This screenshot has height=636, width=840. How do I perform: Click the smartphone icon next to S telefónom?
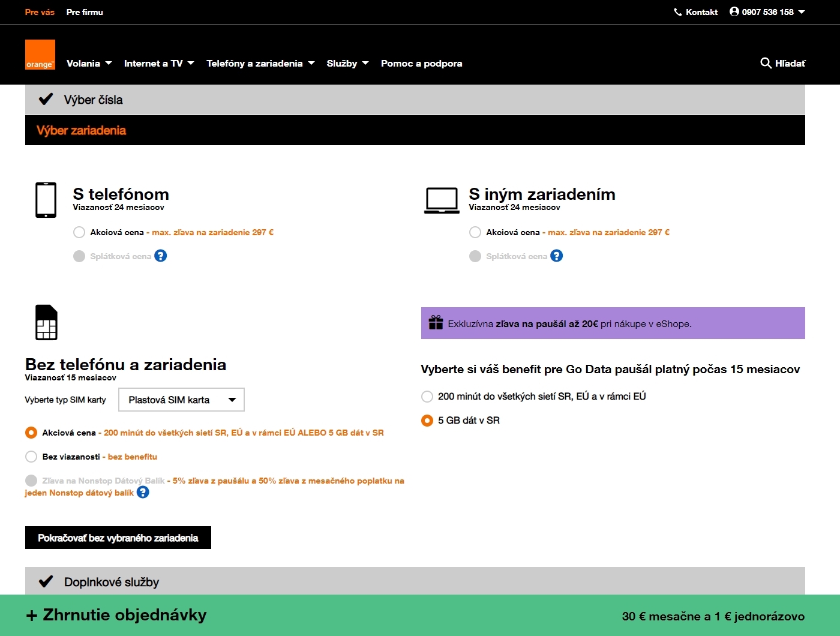coord(46,200)
